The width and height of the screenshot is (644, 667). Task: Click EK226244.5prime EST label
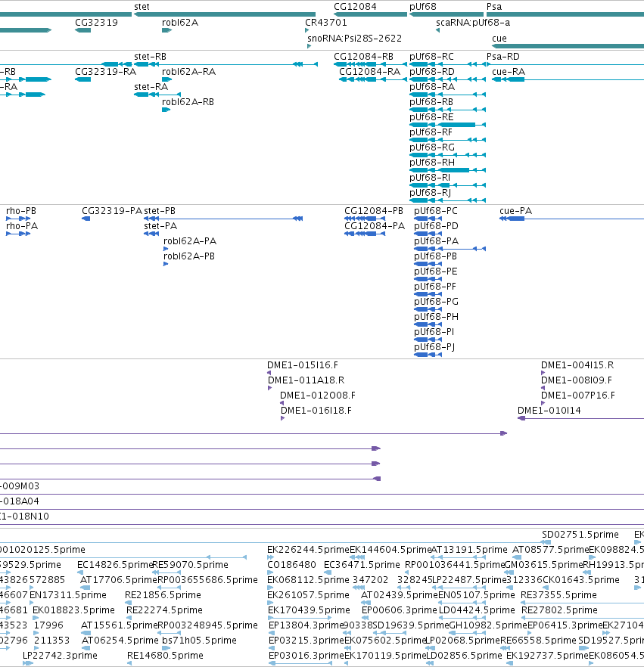click(308, 550)
